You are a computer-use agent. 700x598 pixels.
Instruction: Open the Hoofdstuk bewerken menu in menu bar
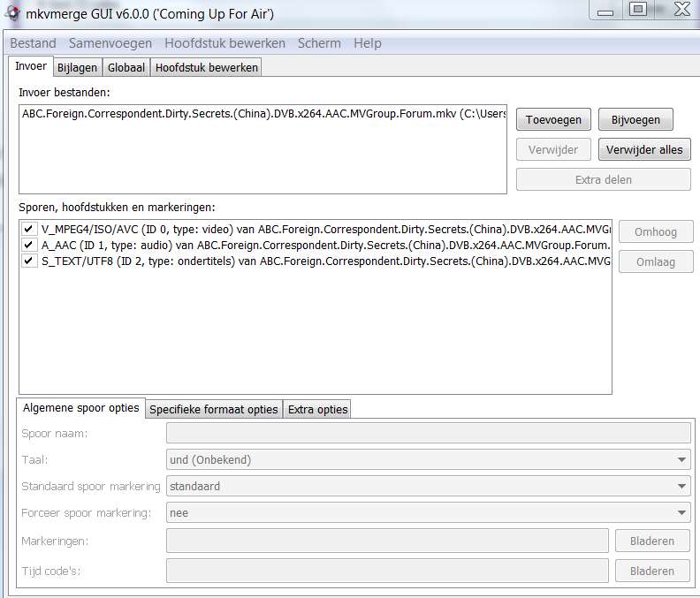click(x=225, y=43)
